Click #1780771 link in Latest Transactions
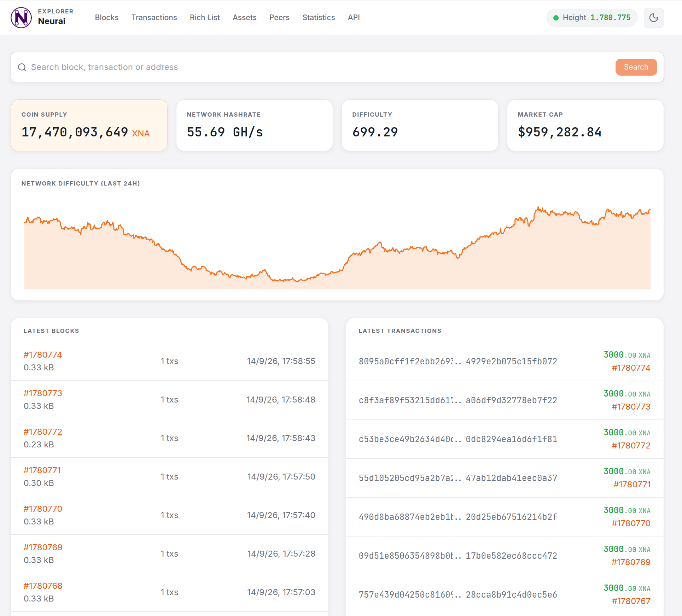Image resolution: width=682 pixels, height=616 pixels. (632, 484)
